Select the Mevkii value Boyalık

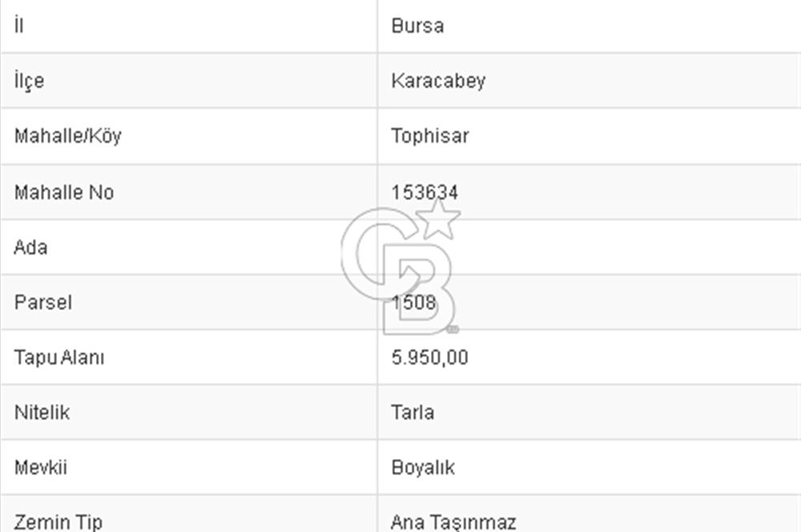423,467
